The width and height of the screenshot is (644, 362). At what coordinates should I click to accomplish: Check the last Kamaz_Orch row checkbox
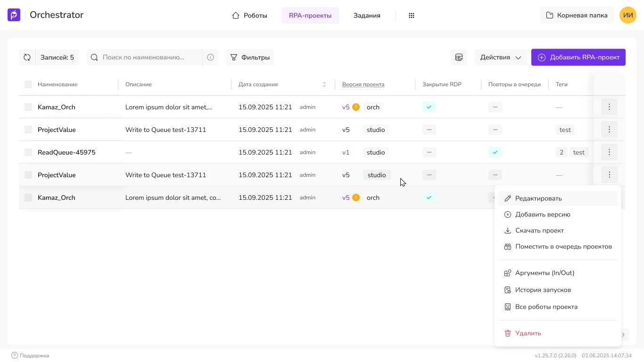[x=28, y=197]
